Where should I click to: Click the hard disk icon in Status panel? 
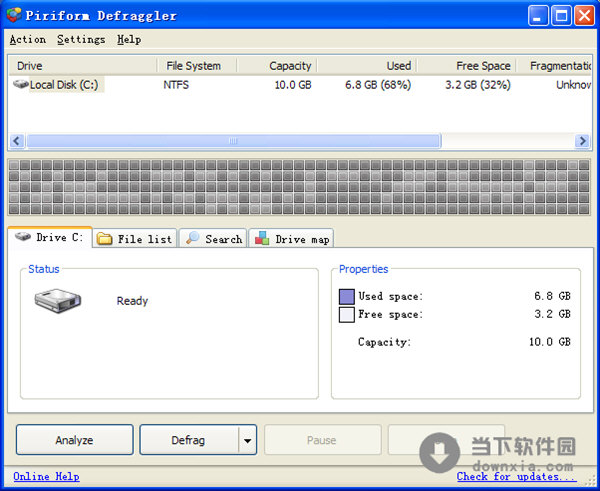pyautogui.click(x=58, y=300)
